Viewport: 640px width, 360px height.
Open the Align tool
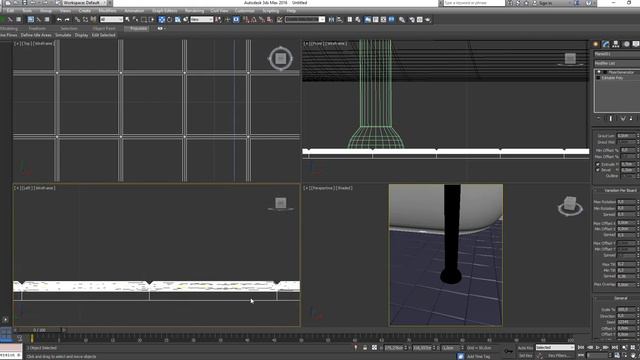(x=339, y=20)
